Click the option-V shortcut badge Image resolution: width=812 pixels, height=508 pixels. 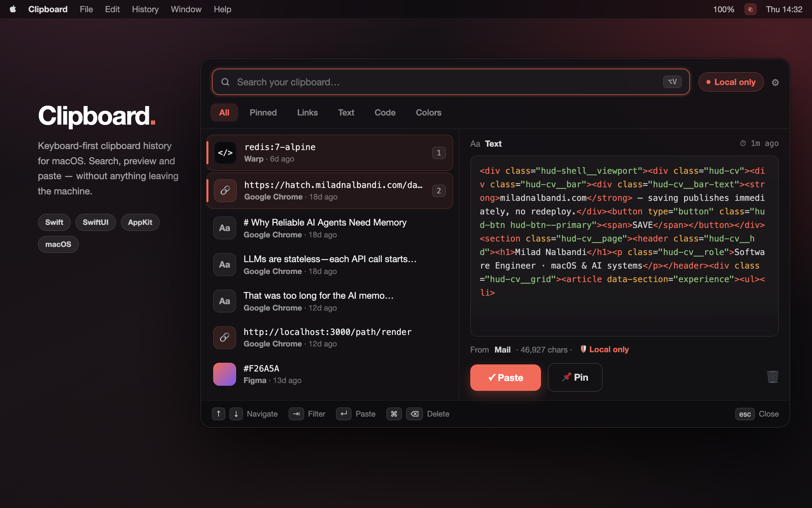pos(672,82)
